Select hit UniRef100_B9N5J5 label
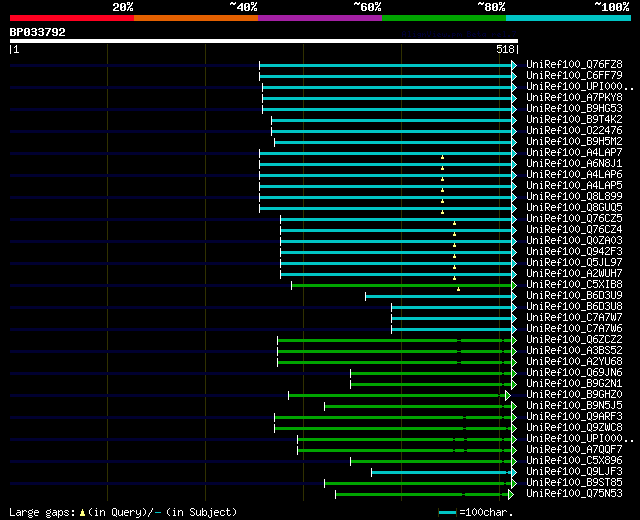Image resolution: width=640 pixels, height=520 pixels. click(x=574, y=406)
